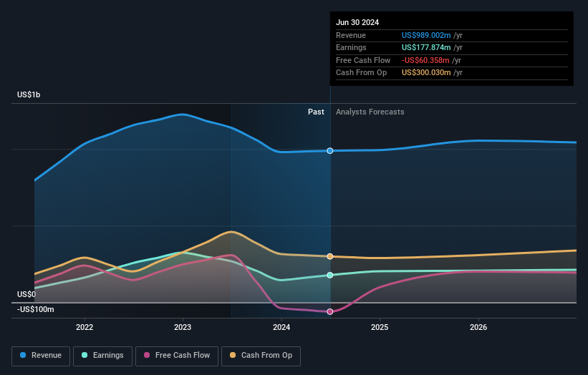588x375 pixels.
Task: Click the US$0 y-axis label
Action: 26,294
